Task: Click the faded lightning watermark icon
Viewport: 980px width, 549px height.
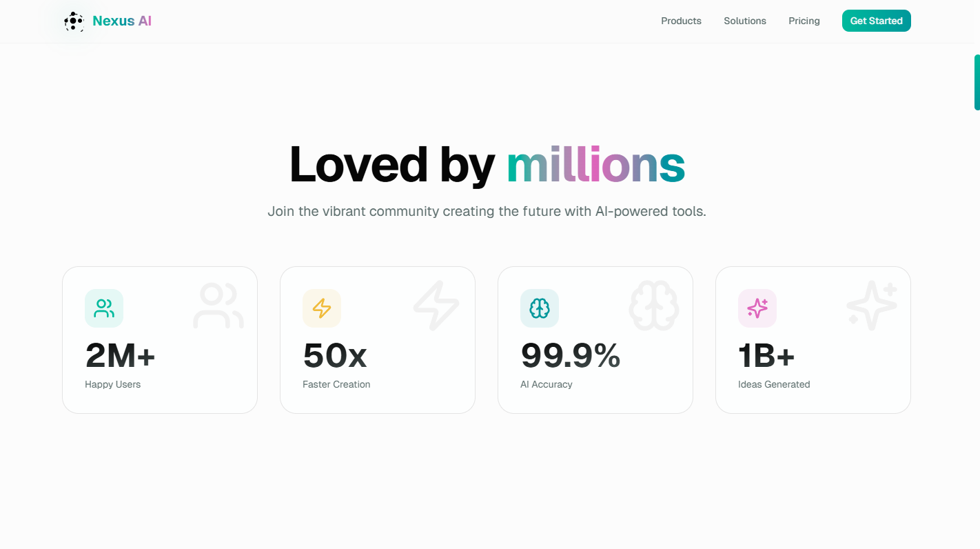Action: [x=436, y=306]
